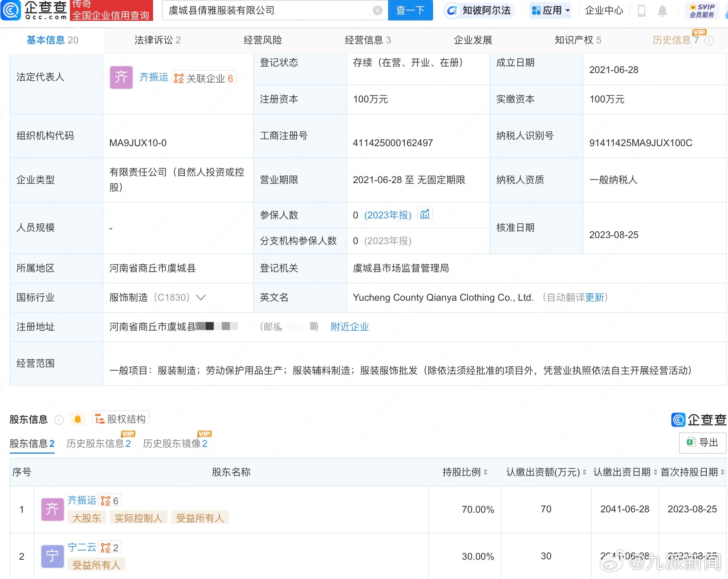Open chart icon next to 参保人数
This screenshot has width=728, height=579.
click(425, 214)
